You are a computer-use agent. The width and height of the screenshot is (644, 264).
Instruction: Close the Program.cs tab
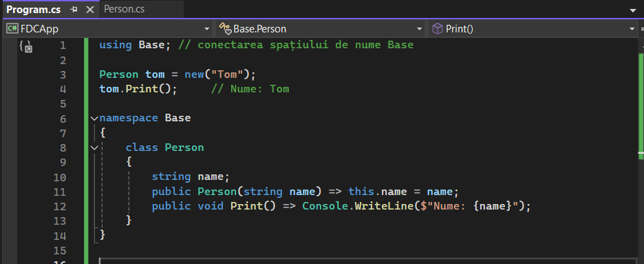(x=89, y=10)
